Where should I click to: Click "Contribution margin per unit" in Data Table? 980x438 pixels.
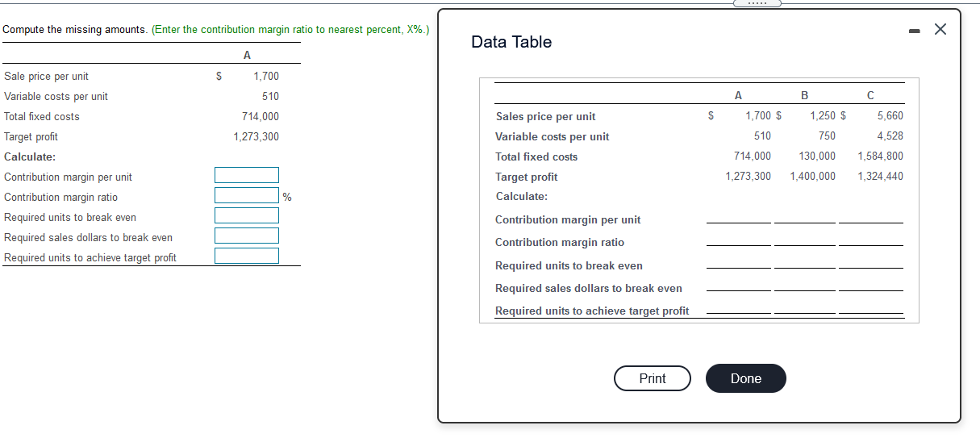[x=568, y=220]
